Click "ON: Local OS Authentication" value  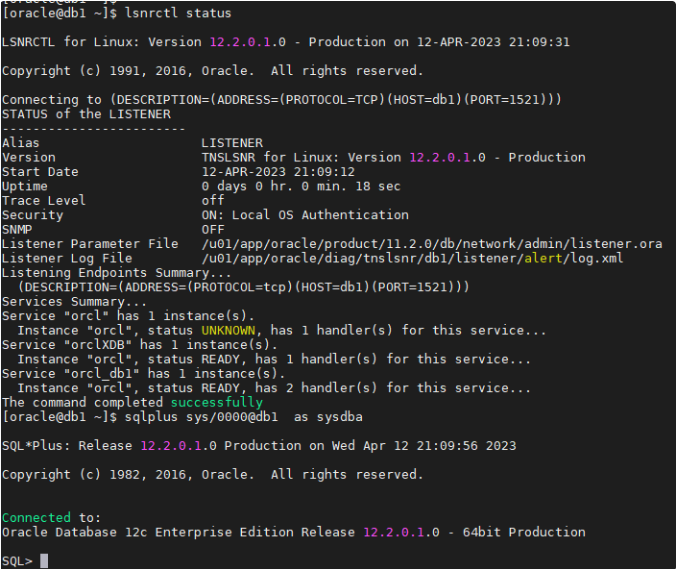click(x=305, y=215)
